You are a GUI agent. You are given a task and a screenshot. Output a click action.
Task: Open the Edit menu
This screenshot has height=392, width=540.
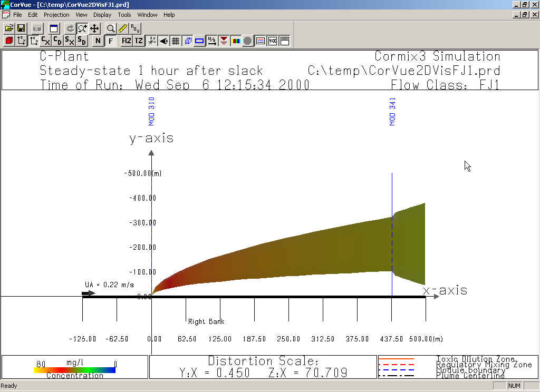(33, 15)
